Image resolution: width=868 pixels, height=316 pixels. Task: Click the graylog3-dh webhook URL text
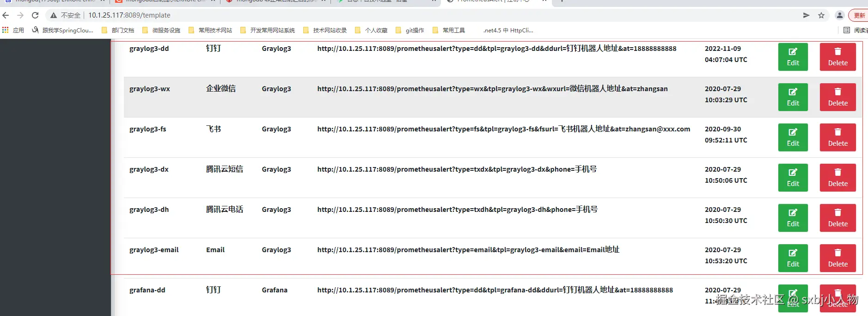[457, 209]
